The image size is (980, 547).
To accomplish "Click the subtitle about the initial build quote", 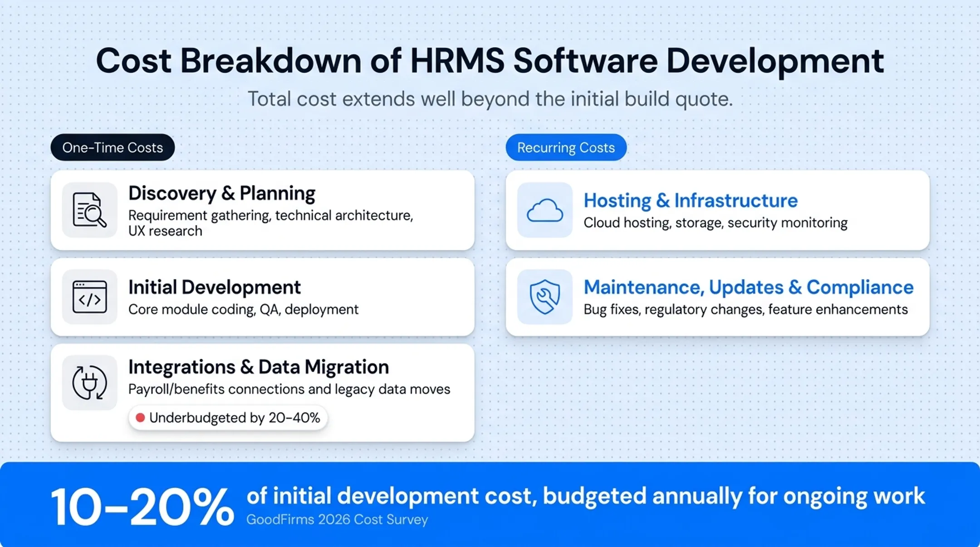I will point(490,99).
